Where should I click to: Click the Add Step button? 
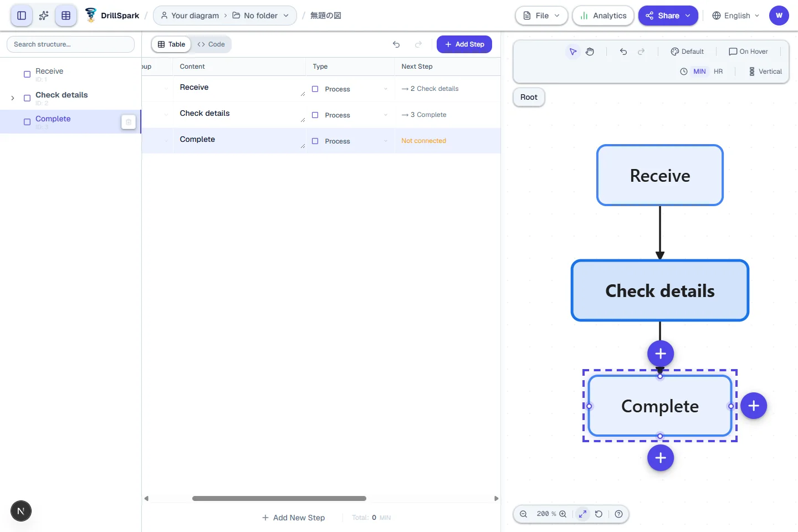pyautogui.click(x=464, y=44)
